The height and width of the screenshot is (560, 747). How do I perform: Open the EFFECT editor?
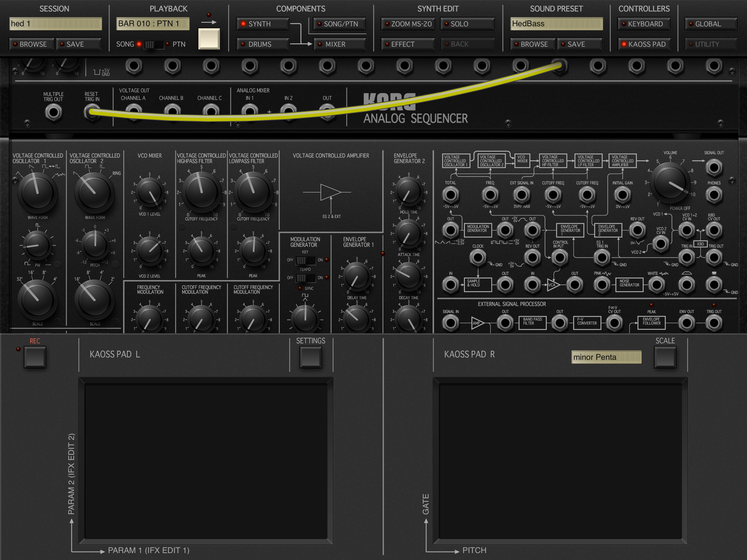407,44
